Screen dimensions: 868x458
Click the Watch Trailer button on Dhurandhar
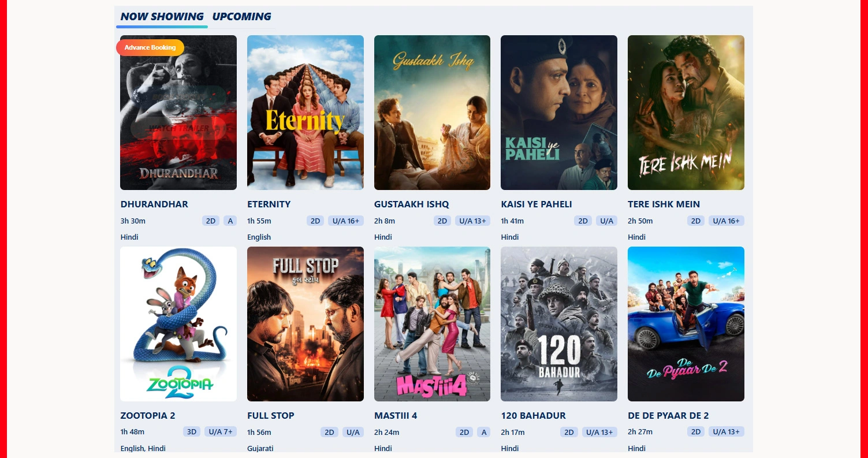(x=178, y=128)
